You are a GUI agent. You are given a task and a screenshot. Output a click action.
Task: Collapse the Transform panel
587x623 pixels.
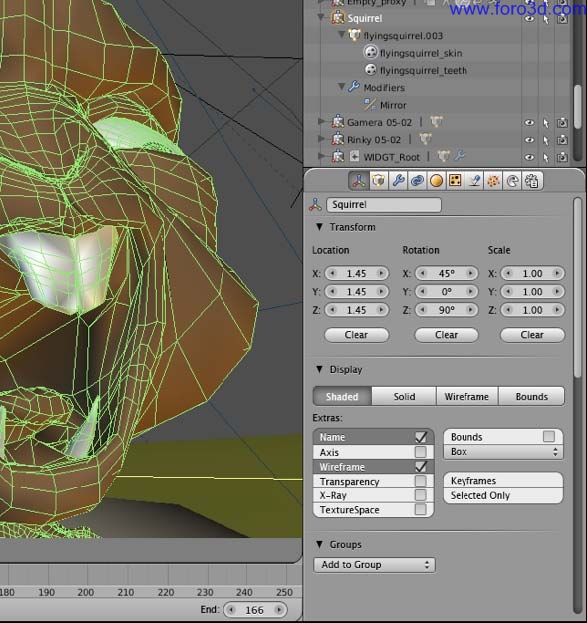319,226
